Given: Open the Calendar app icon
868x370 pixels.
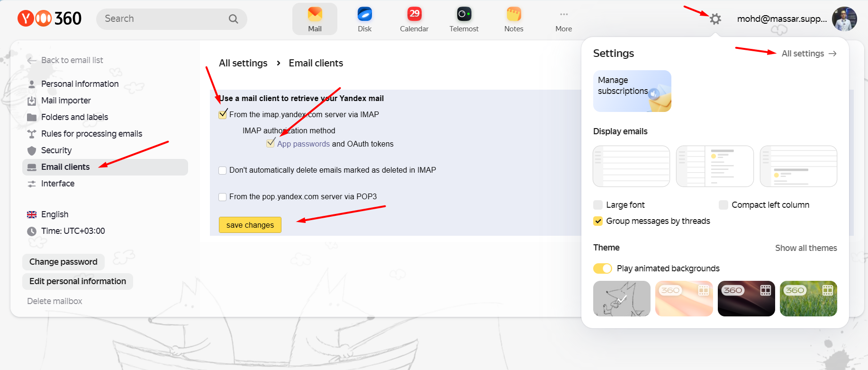Looking at the screenshot, I should pos(414,19).
